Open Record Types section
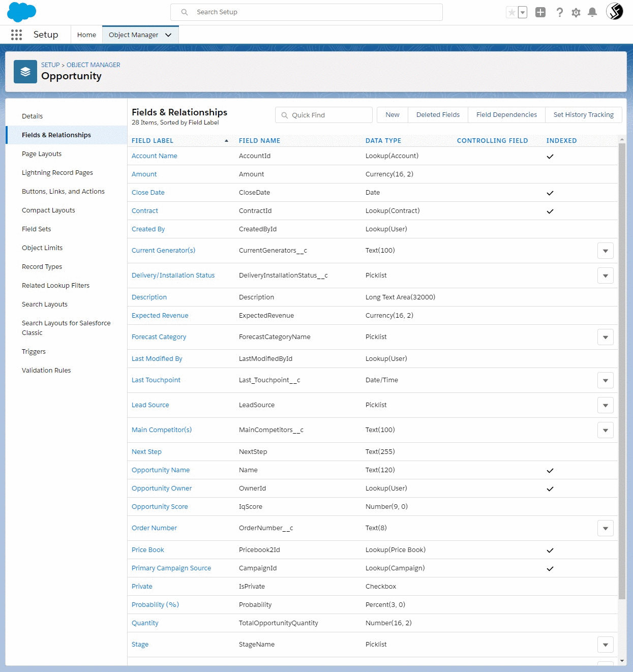Screen dimensions: 633x672 (42, 267)
